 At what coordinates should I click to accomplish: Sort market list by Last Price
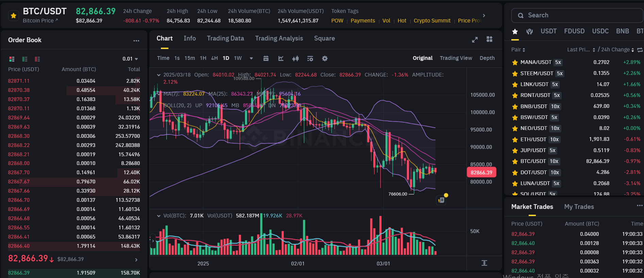point(581,50)
